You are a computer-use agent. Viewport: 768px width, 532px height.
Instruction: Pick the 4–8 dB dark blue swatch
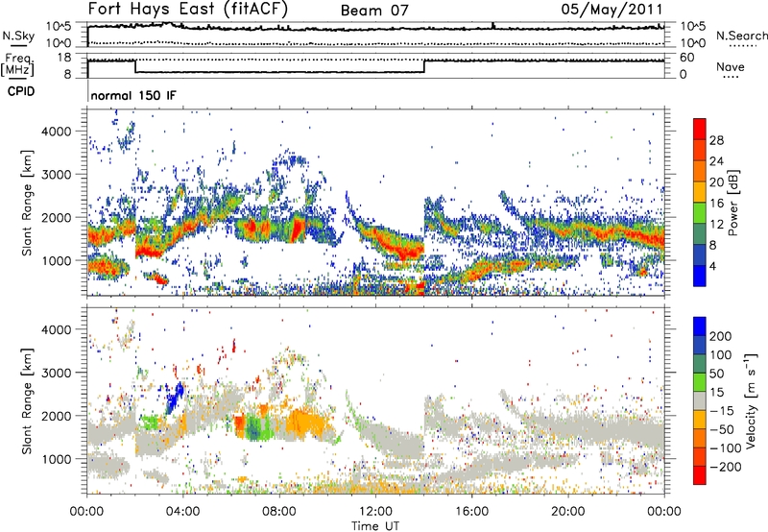coord(700,255)
